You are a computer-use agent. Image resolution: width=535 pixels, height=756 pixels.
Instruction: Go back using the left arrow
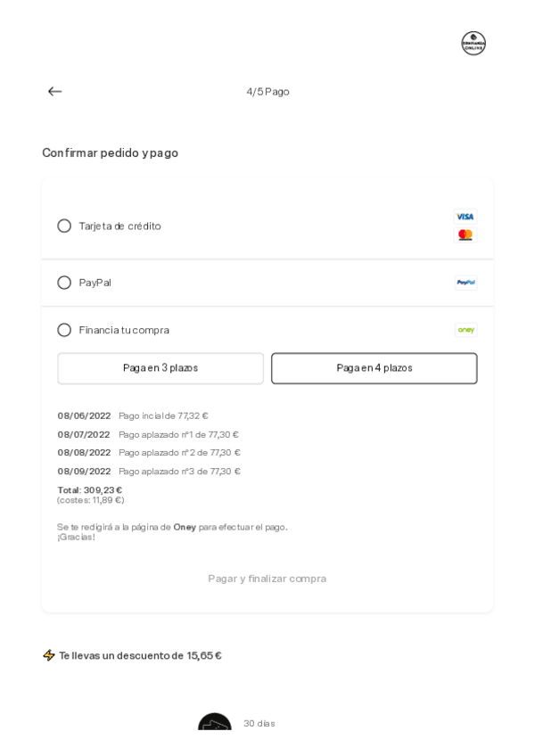[55, 92]
